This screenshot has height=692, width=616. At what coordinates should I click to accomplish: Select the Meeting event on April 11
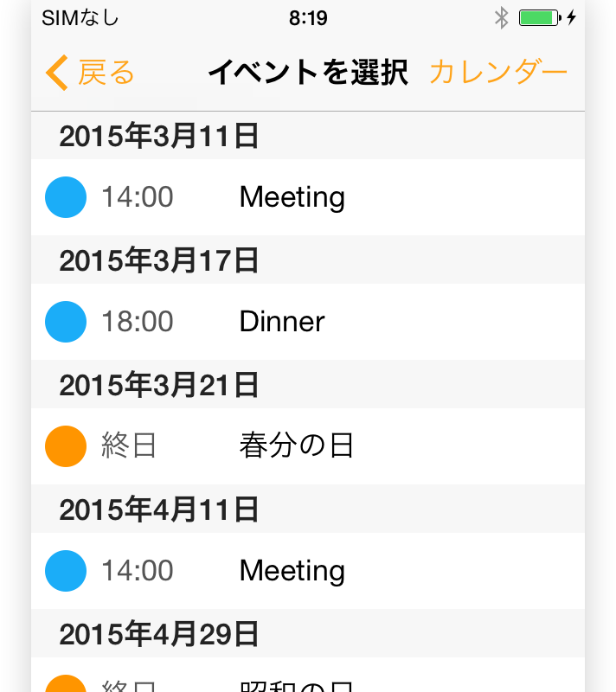coord(308,571)
